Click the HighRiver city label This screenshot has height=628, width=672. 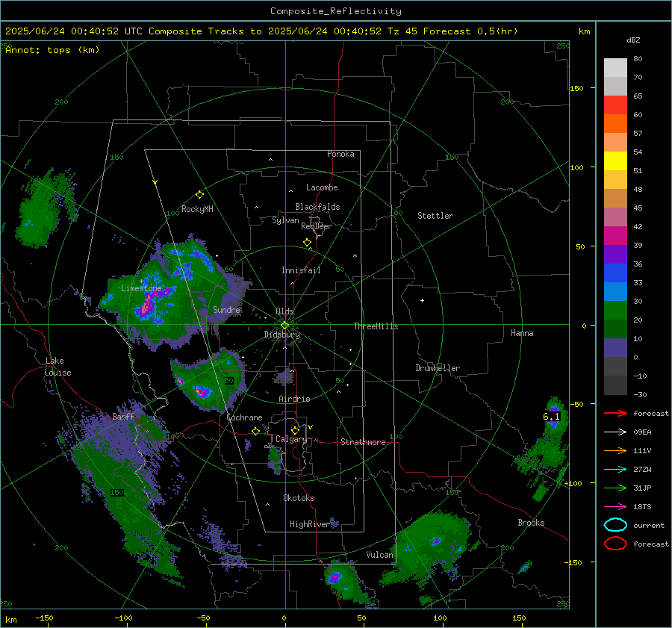point(310,524)
